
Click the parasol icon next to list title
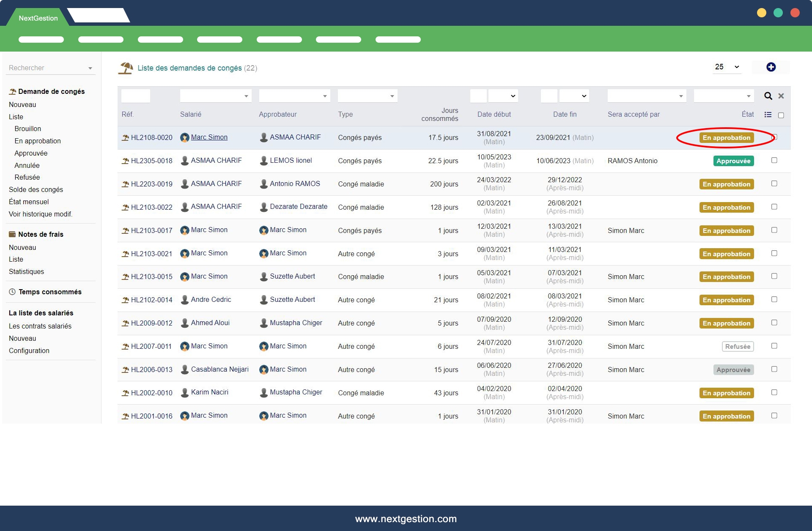pyautogui.click(x=126, y=68)
